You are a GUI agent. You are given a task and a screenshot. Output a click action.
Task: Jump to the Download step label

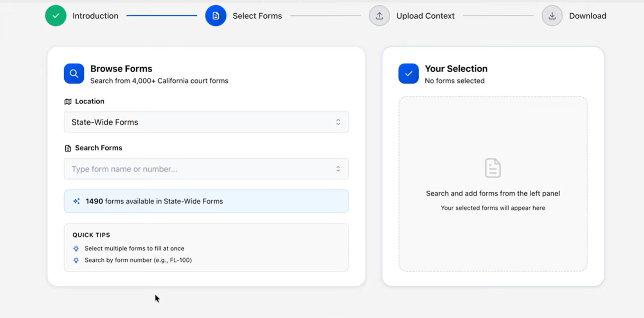pos(587,16)
